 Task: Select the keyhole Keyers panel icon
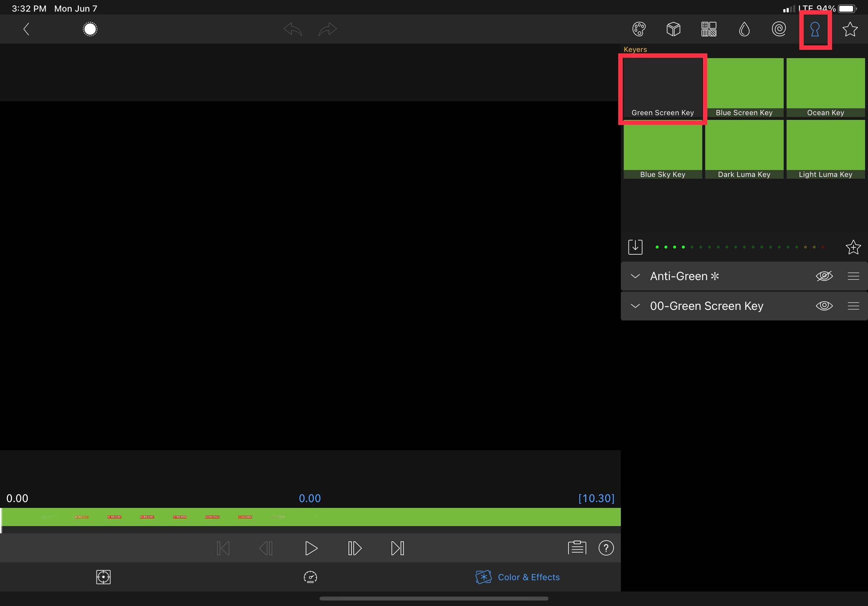click(x=815, y=29)
